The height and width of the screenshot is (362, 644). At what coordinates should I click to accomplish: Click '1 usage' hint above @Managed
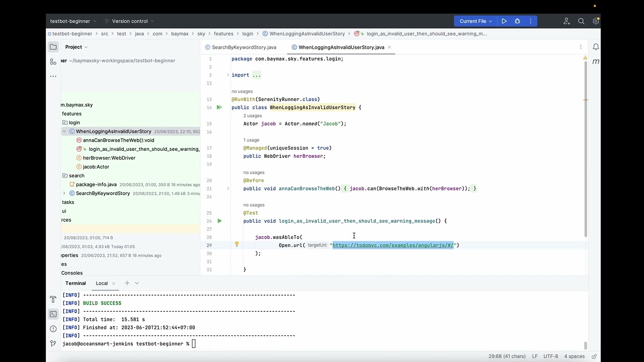[x=251, y=140]
